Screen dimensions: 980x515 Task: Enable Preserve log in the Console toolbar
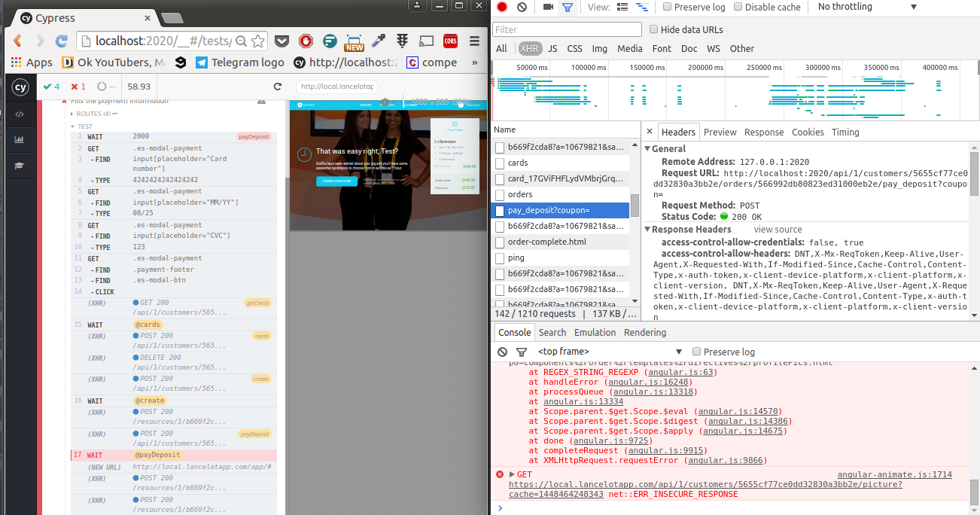[x=696, y=352]
